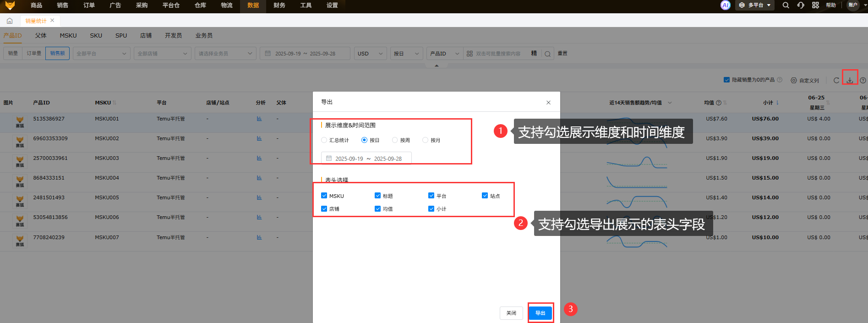Viewport: 868px width, 323px height.
Task: Open the help question icon beside export
Action: pyautogui.click(x=863, y=80)
